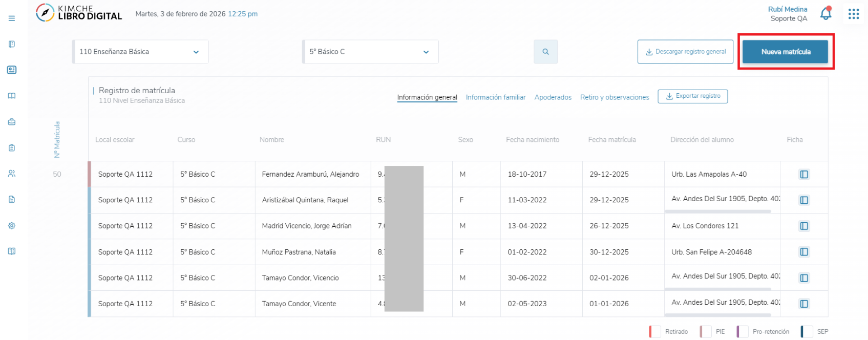Click the document sidebar icon
The width and height of the screenshot is (868, 340).
coord(12,200)
